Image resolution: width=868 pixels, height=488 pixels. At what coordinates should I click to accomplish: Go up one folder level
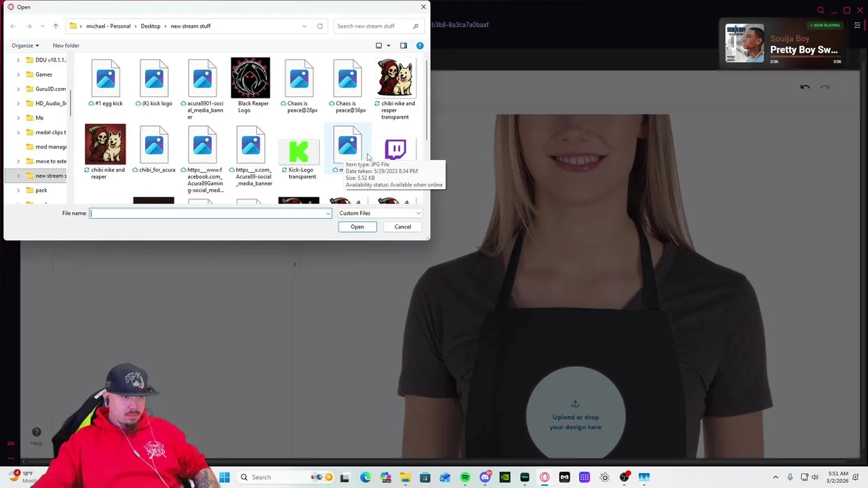tap(56, 26)
